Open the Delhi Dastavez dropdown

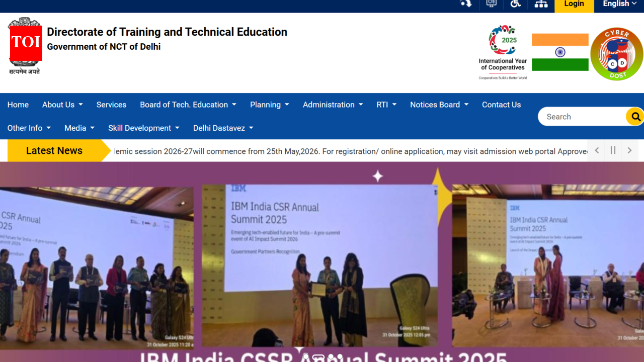223,128
